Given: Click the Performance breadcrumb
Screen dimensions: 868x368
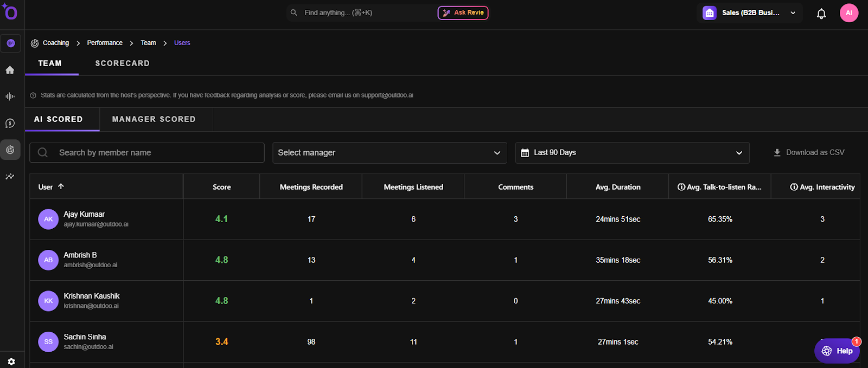Looking at the screenshot, I should 105,43.
